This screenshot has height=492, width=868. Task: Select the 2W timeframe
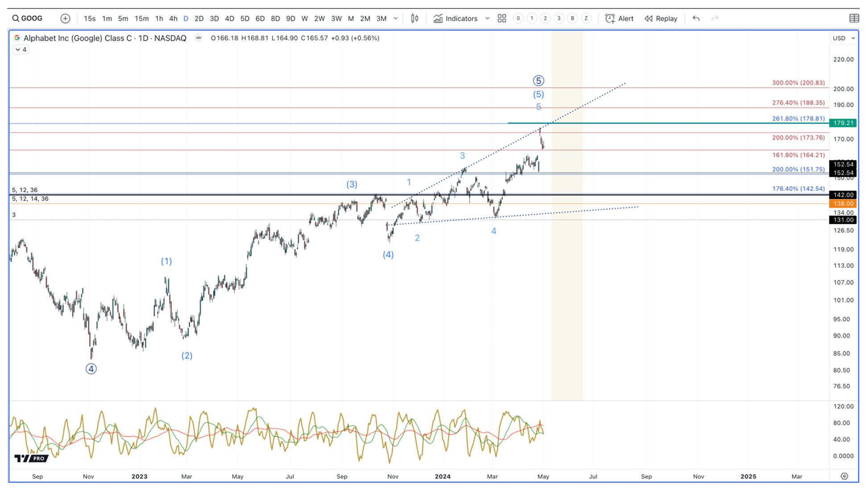point(319,18)
